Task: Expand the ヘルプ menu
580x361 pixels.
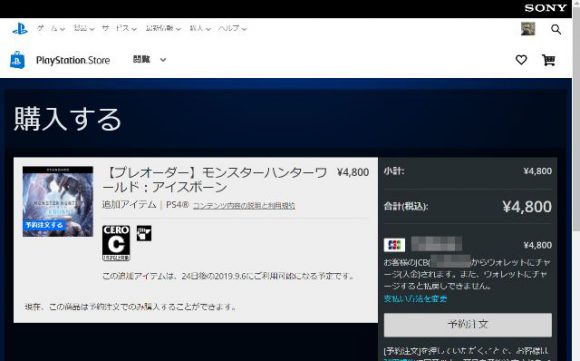Action: coord(232,28)
